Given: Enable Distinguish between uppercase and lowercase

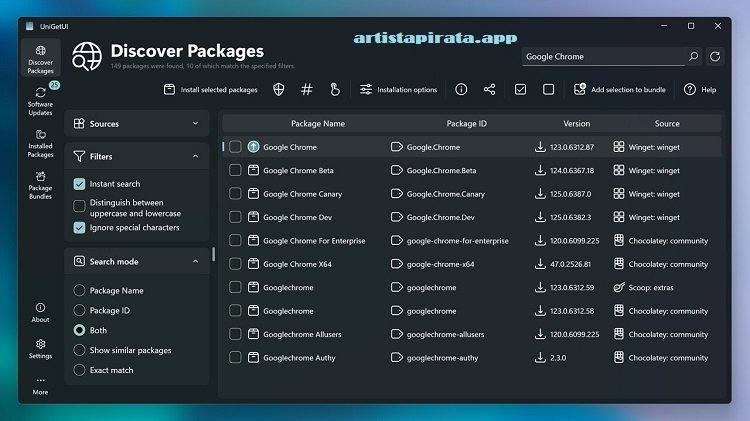Looking at the screenshot, I should tap(79, 206).
